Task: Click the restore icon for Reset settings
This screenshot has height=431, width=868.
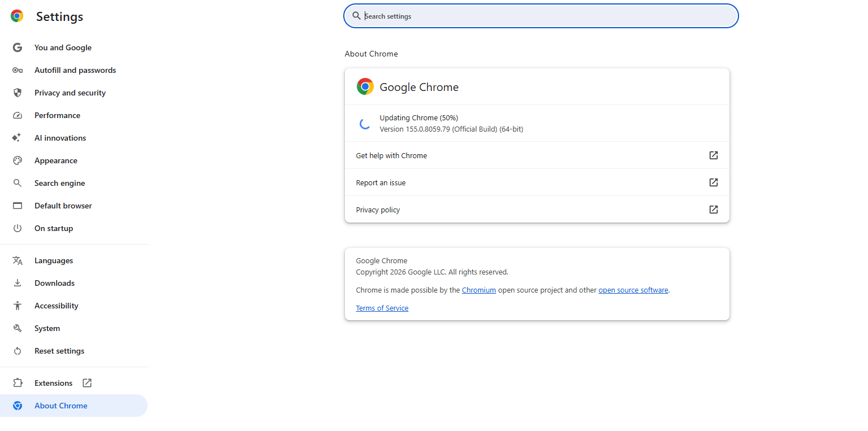Action: [18, 351]
